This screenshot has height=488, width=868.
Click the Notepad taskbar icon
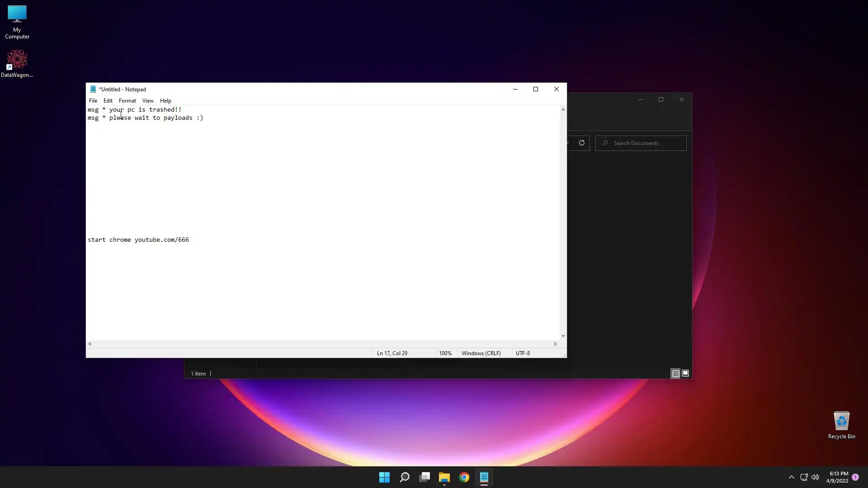(x=484, y=477)
